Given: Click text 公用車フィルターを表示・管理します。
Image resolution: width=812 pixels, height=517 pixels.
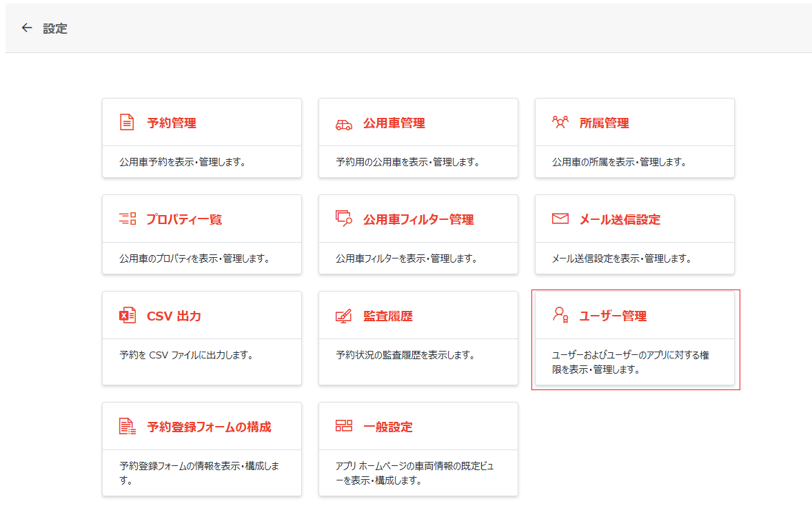Looking at the screenshot, I should tap(407, 258).
